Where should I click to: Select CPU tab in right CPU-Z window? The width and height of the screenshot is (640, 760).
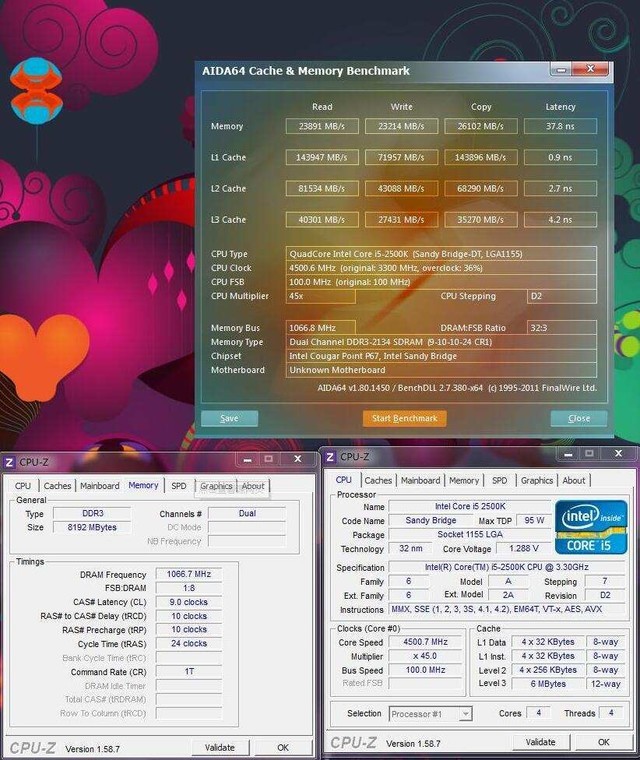tap(343, 480)
